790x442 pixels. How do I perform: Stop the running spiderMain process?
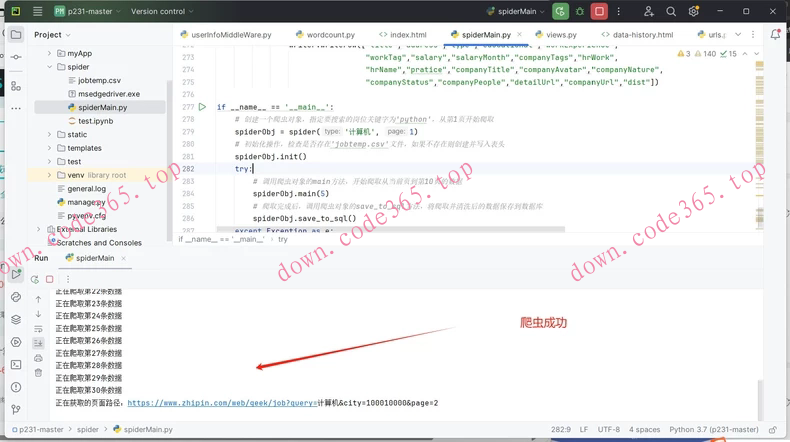[599, 12]
